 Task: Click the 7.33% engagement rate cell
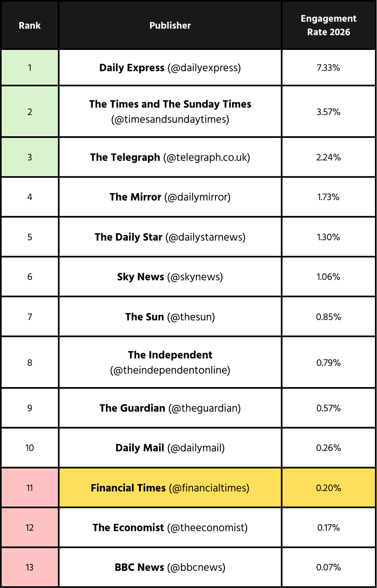[328, 68]
